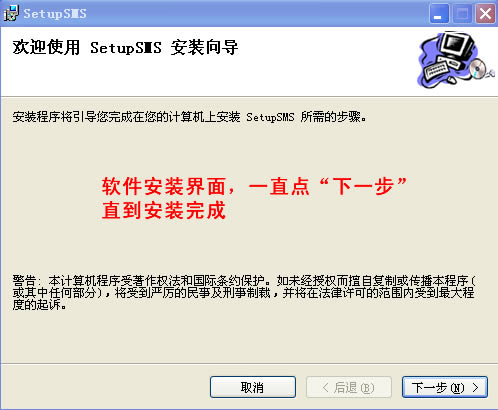The width and height of the screenshot is (498, 410).
Task: Minimize the SetupSMS installer window
Action: [439, 14]
